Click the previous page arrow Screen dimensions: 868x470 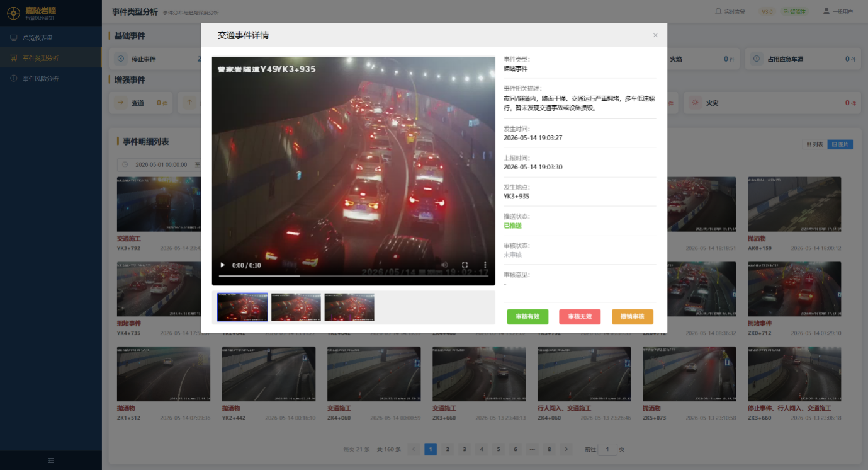(x=414, y=449)
